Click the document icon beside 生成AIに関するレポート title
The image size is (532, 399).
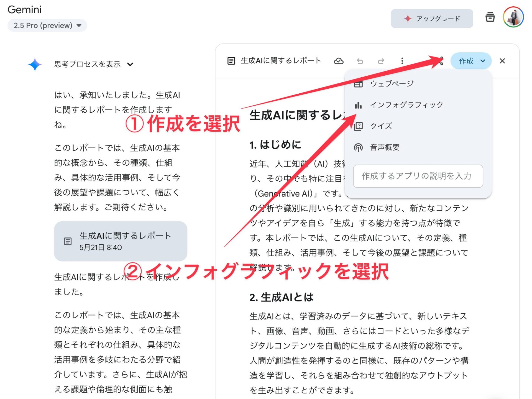(231, 60)
